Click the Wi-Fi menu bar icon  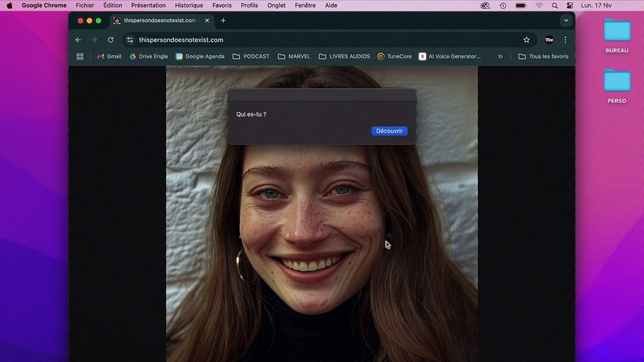(539, 6)
